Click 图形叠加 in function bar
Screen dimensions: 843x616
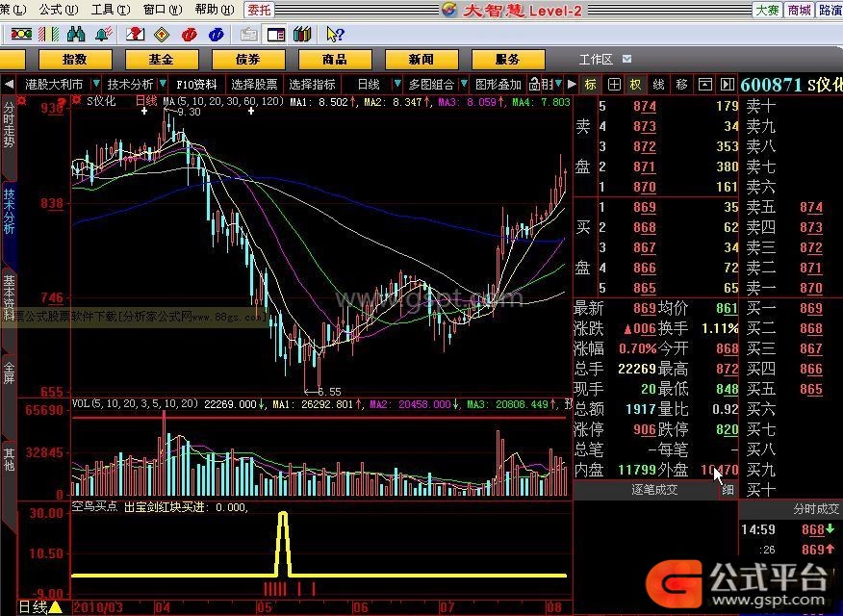pos(498,85)
